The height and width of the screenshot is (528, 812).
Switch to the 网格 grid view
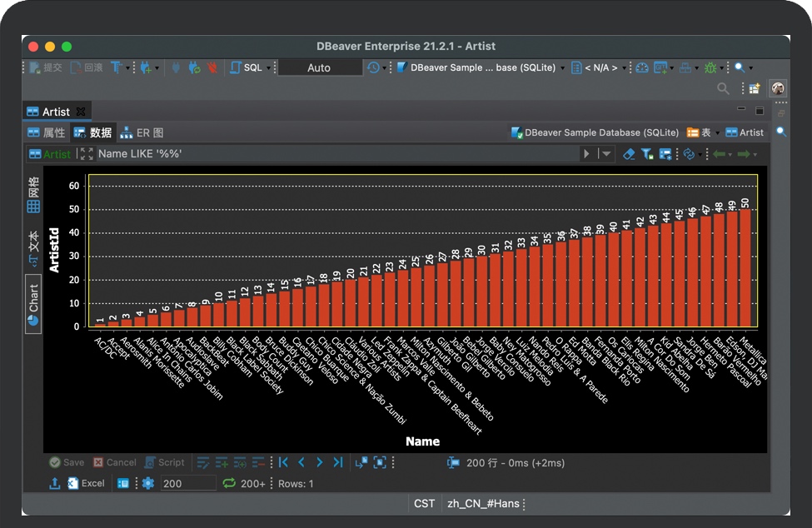tap(33, 194)
